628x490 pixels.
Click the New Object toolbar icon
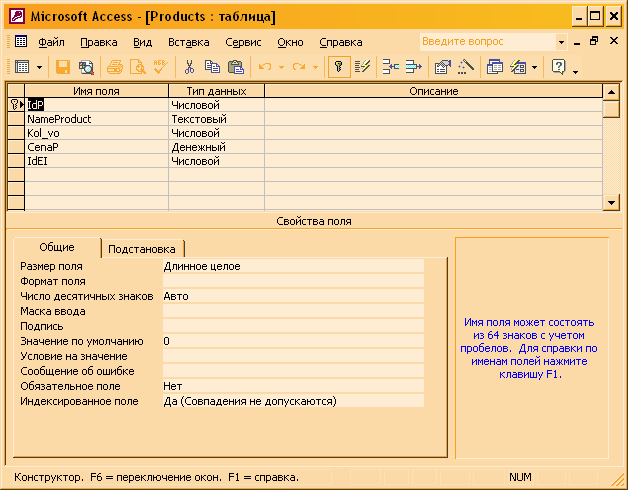(518, 67)
